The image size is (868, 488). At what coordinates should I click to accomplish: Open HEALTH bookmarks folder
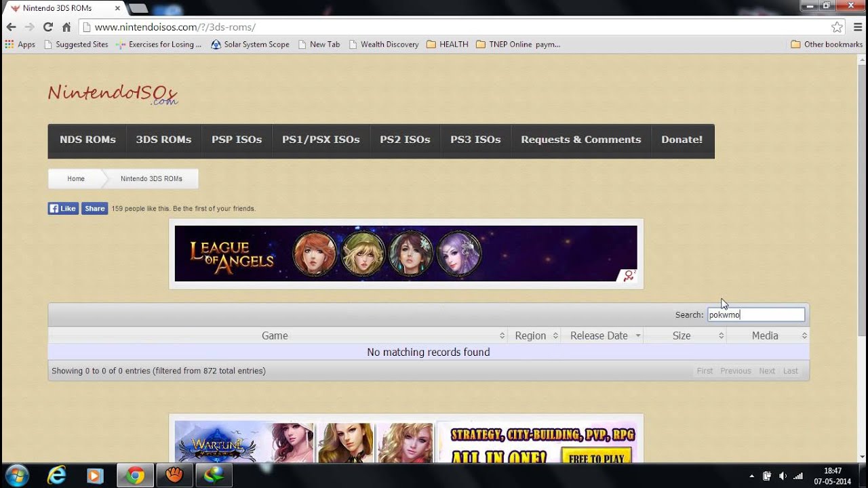(x=448, y=44)
